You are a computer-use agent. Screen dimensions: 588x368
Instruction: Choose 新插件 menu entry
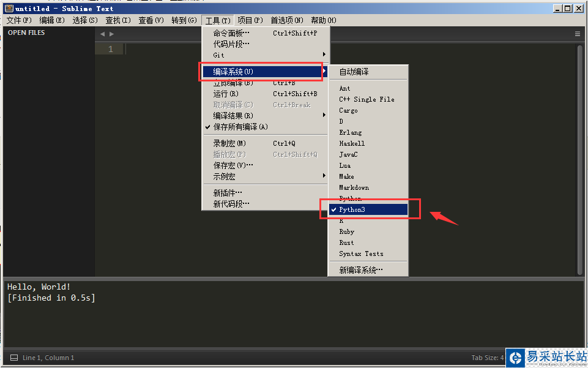coord(266,193)
